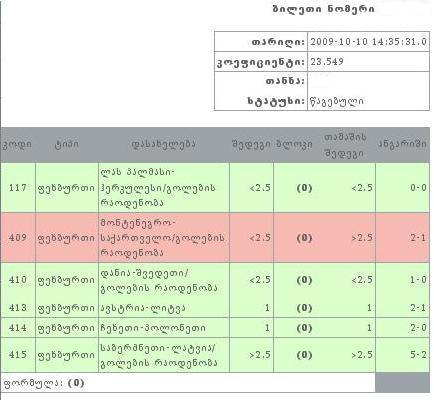
Task: Click the ავსტრია-ლიტვა match name
Action: tap(147, 308)
